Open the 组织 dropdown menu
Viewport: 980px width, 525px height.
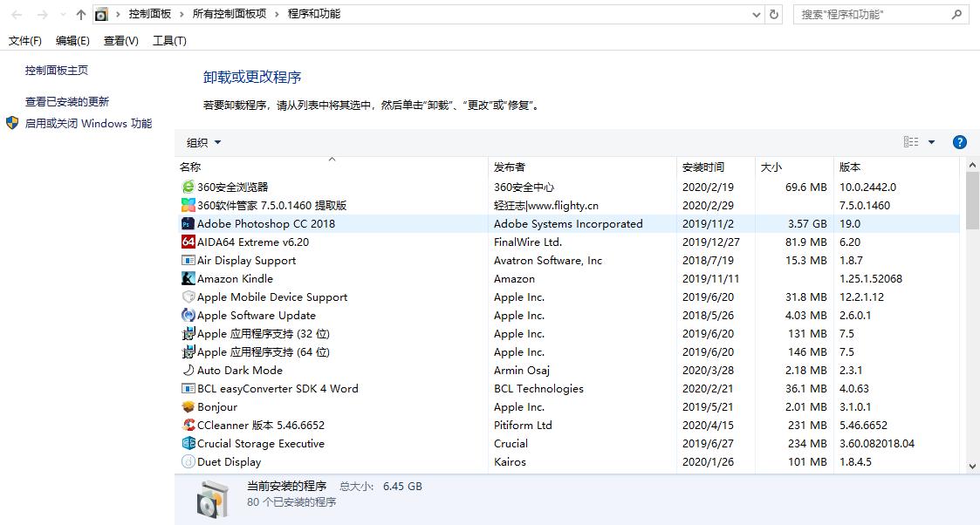tap(202, 141)
